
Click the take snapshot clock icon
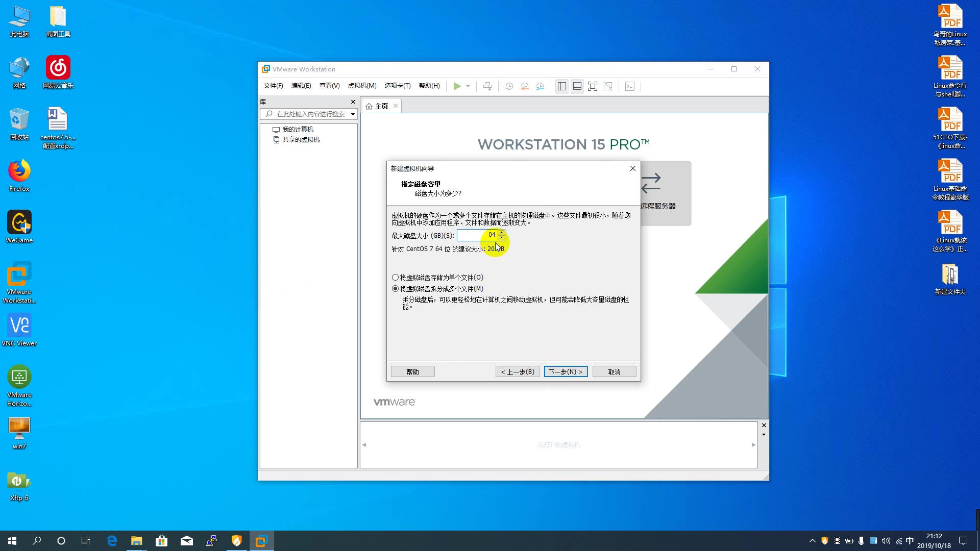click(509, 86)
